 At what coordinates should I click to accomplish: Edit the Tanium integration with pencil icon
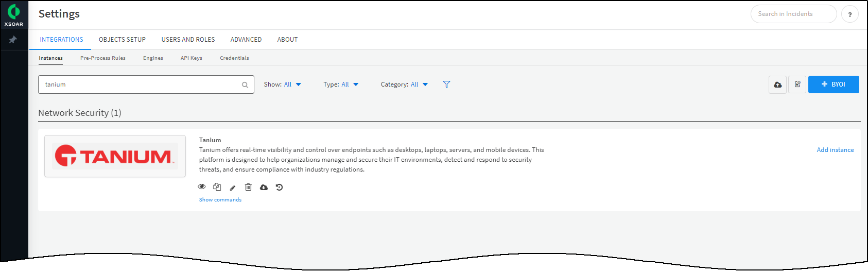pyautogui.click(x=233, y=188)
